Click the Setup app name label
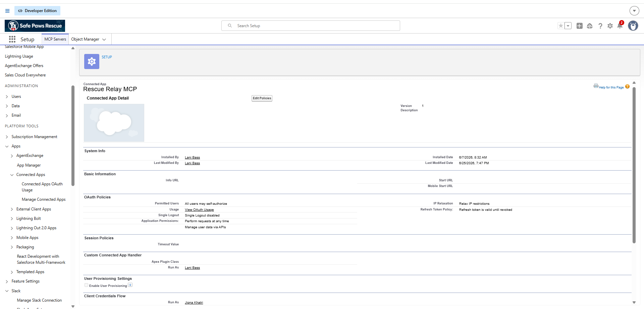 (28, 39)
